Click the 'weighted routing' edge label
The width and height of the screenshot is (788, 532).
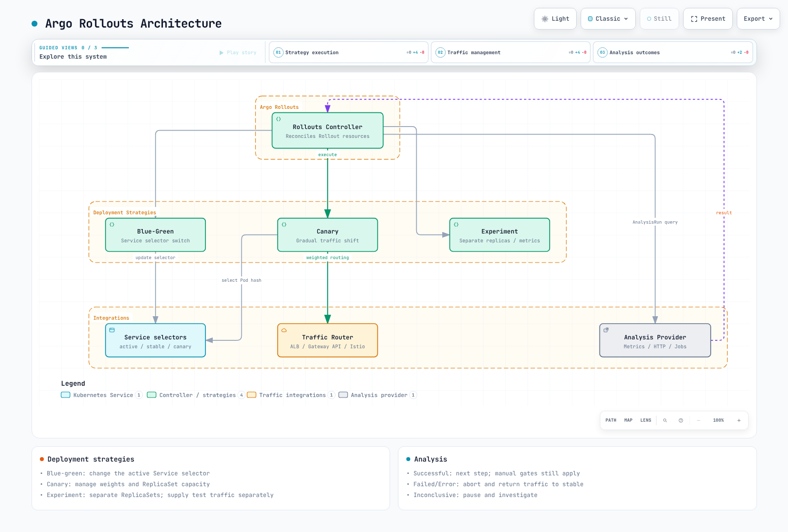(x=328, y=258)
